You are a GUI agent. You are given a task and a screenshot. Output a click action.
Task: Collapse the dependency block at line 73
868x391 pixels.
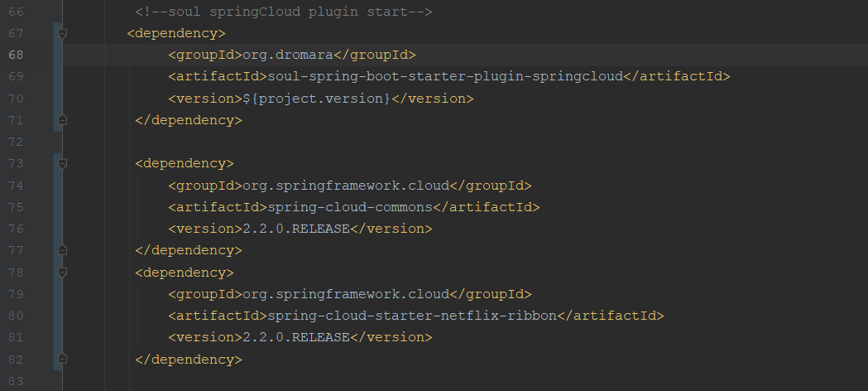tap(63, 164)
